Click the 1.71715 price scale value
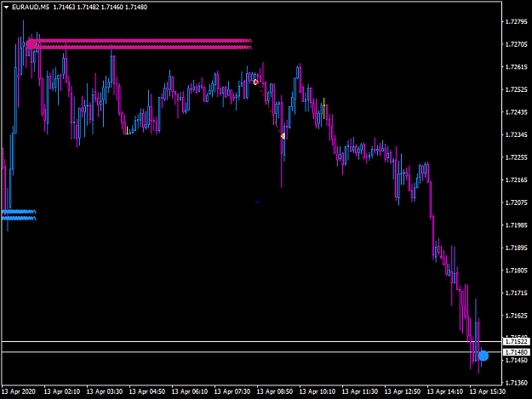The width and height of the screenshot is (532, 399). point(517,293)
